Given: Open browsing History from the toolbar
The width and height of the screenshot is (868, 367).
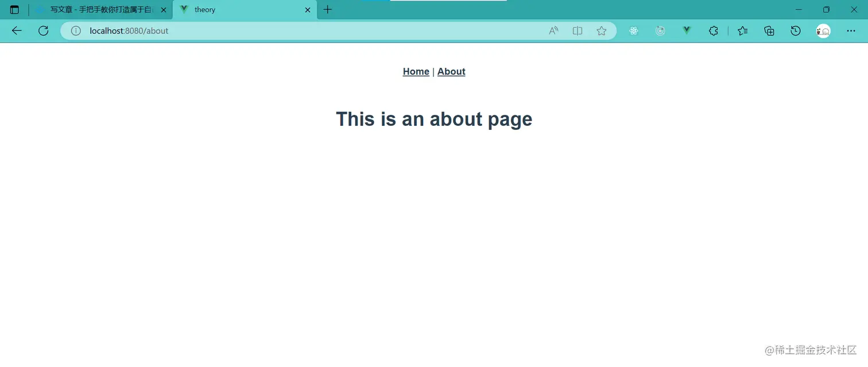Looking at the screenshot, I should (x=796, y=30).
